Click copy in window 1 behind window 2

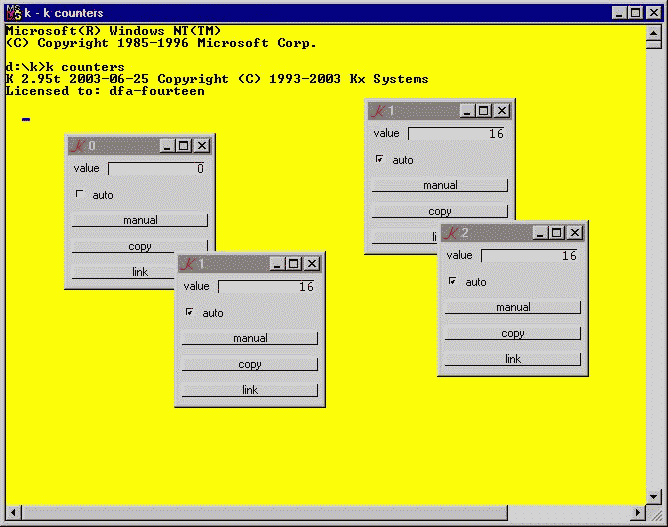[x=440, y=211]
